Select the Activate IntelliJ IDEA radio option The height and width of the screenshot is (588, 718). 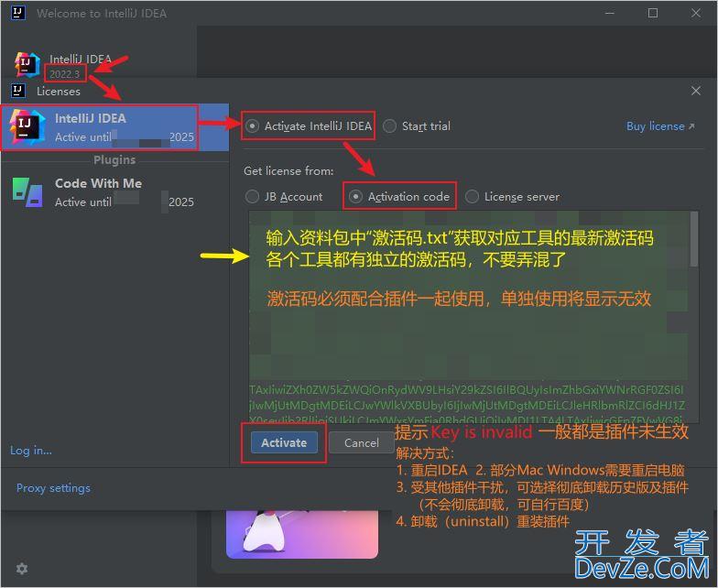310,126
